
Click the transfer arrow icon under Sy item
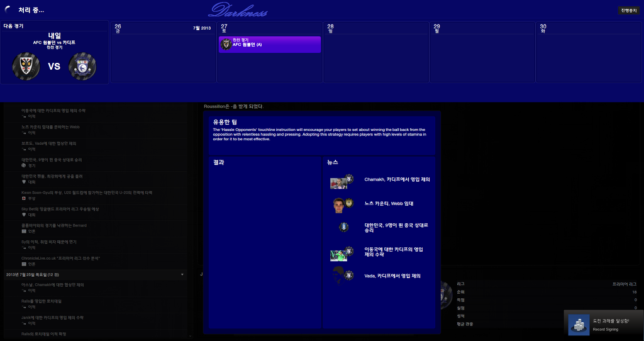tap(24, 248)
